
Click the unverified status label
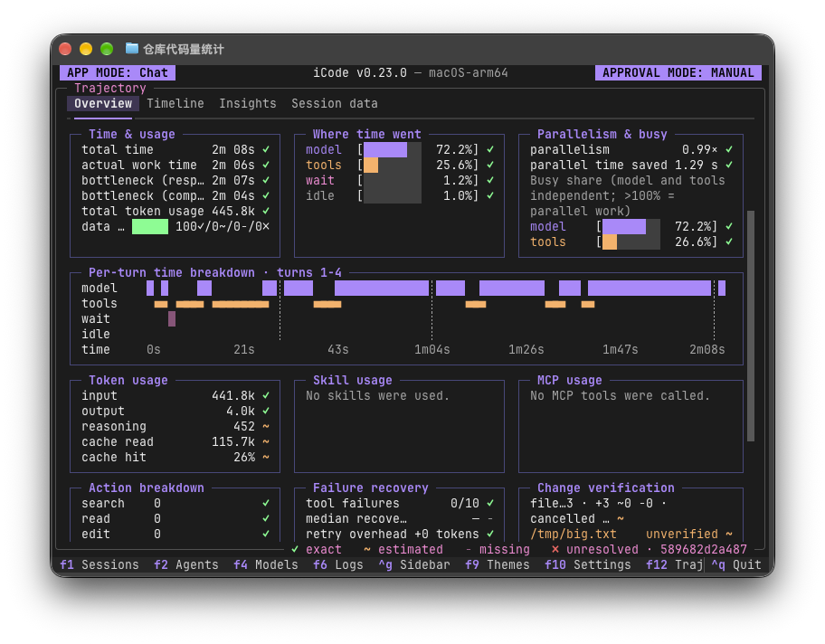tap(682, 534)
